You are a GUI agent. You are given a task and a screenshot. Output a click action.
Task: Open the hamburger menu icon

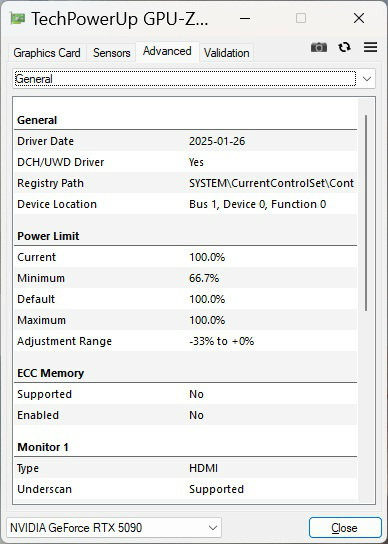[x=370, y=47]
